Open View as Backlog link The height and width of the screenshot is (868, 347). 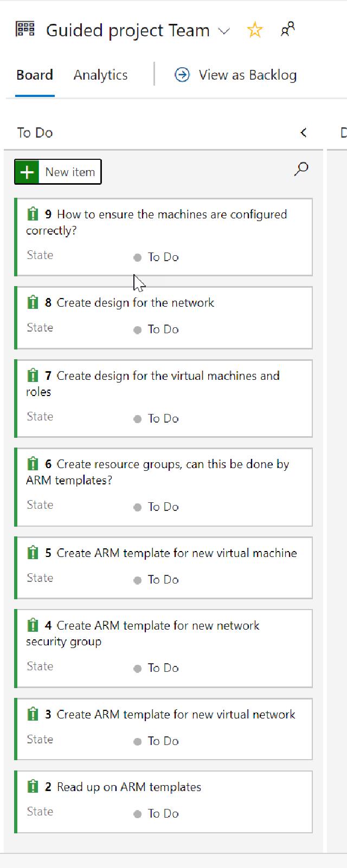tap(247, 75)
